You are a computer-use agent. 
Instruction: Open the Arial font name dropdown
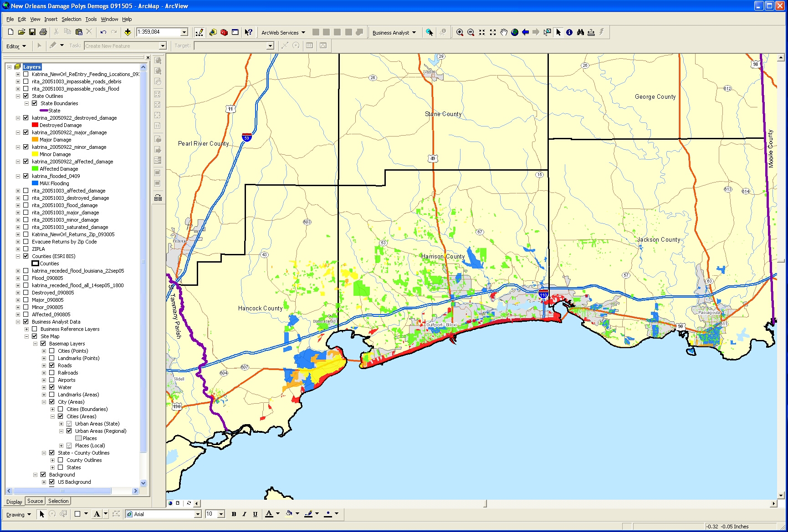[x=198, y=514]
